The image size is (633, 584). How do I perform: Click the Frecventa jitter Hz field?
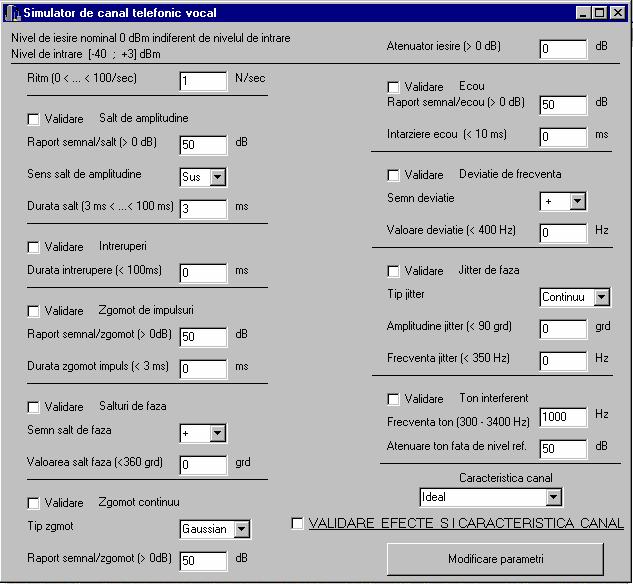[563, 361]
